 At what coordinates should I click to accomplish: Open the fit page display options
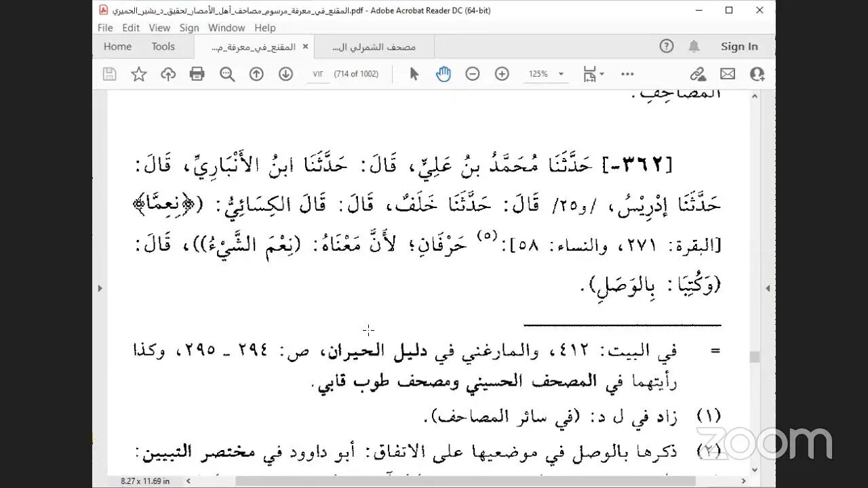click(593, 74)
